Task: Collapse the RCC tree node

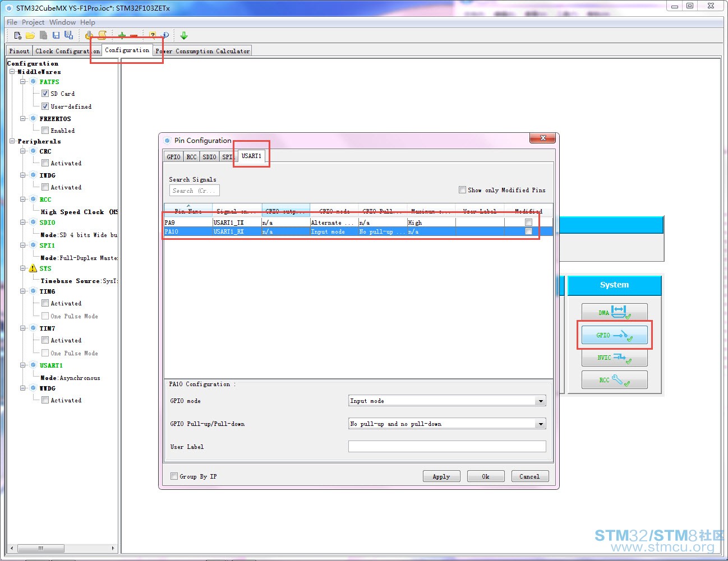Action: pyautogui.click(x=23, y=200)
